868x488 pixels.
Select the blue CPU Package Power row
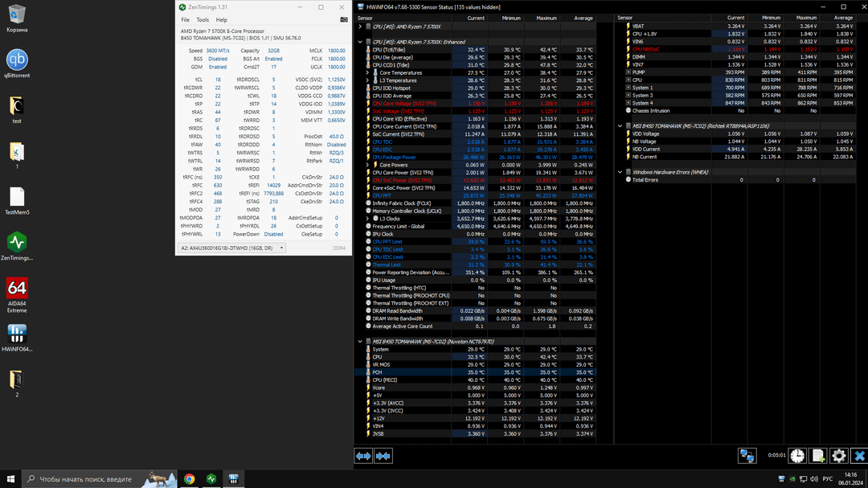point(475,157)
